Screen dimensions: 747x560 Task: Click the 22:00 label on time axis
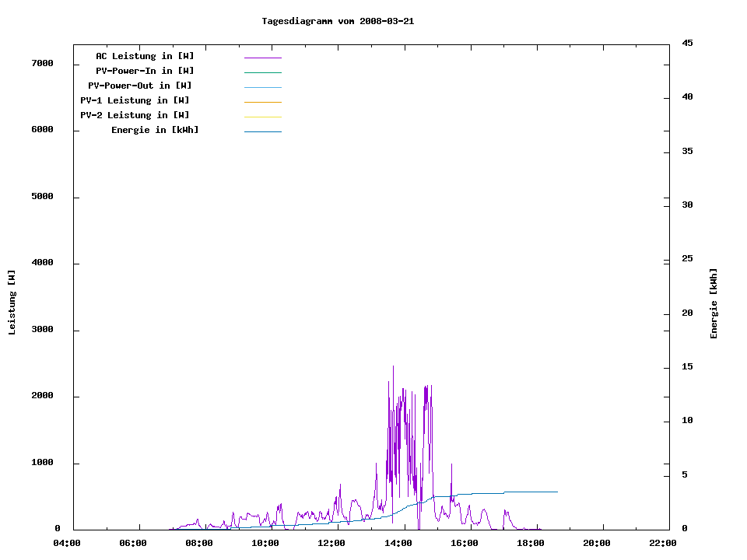coord(663,543)
